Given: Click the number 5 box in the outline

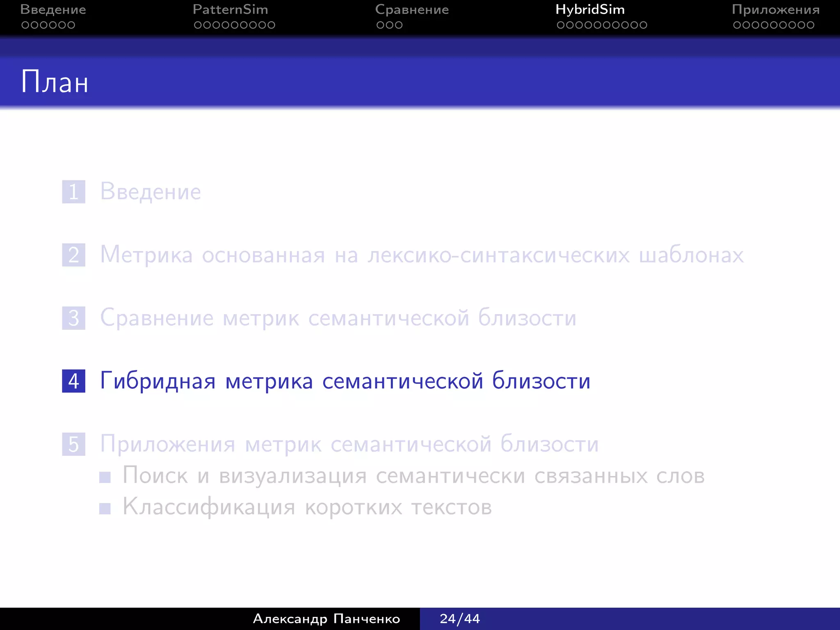Looking at the screenshot, I should click(74, 444).
